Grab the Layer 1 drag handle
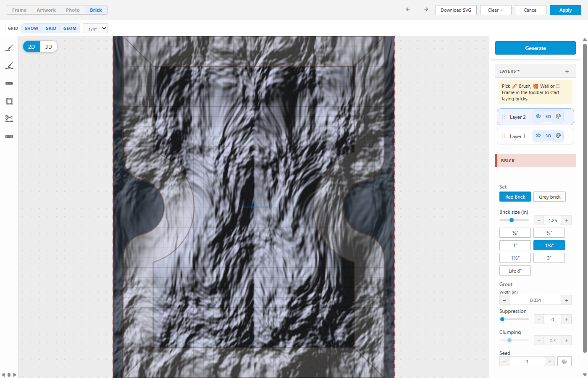 click(504, 136)
